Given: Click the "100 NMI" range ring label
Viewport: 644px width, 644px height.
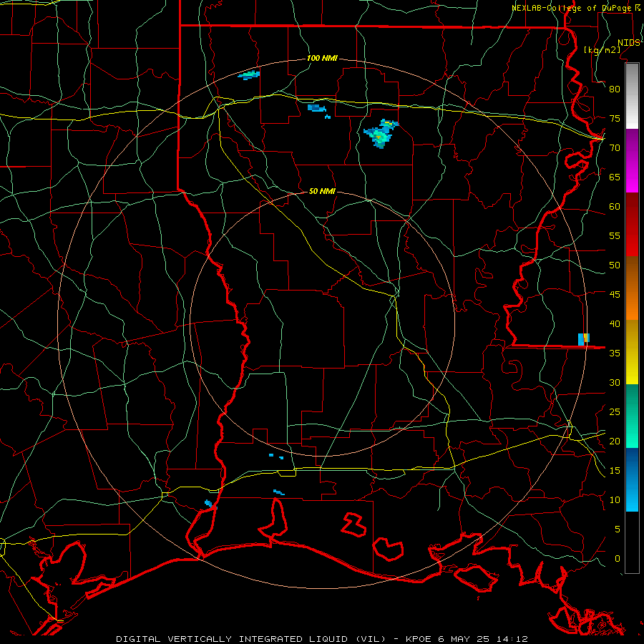Looking at the screenshot, I should coord(322,58).
